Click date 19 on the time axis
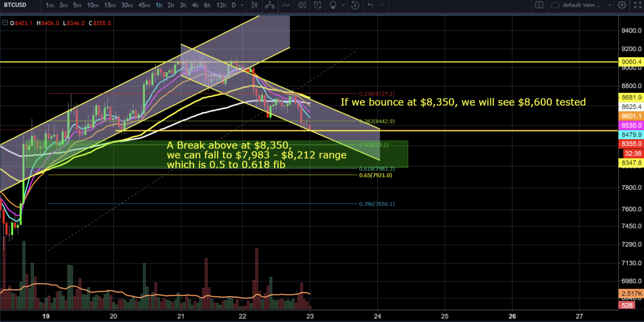The width and height of the screenshot is (644, 322). 46,316
